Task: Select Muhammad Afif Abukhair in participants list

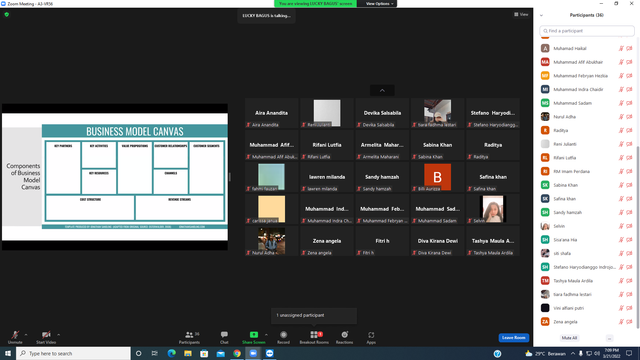Action: 587,62
